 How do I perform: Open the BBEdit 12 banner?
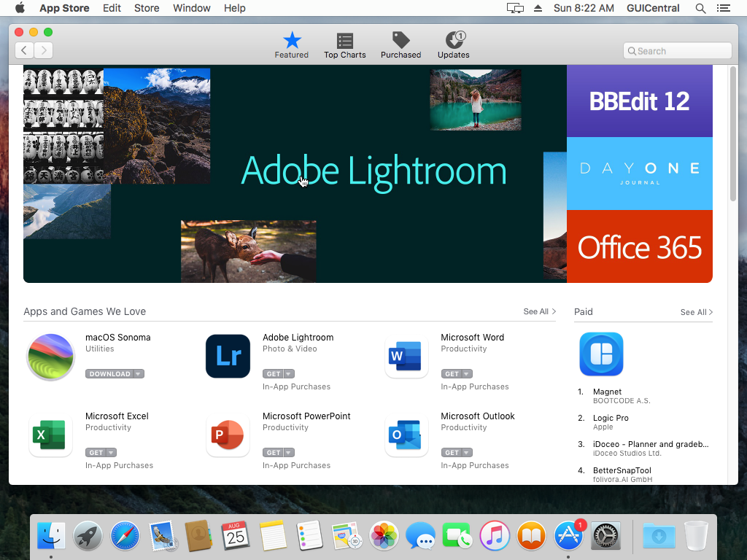tap(639, 101)
